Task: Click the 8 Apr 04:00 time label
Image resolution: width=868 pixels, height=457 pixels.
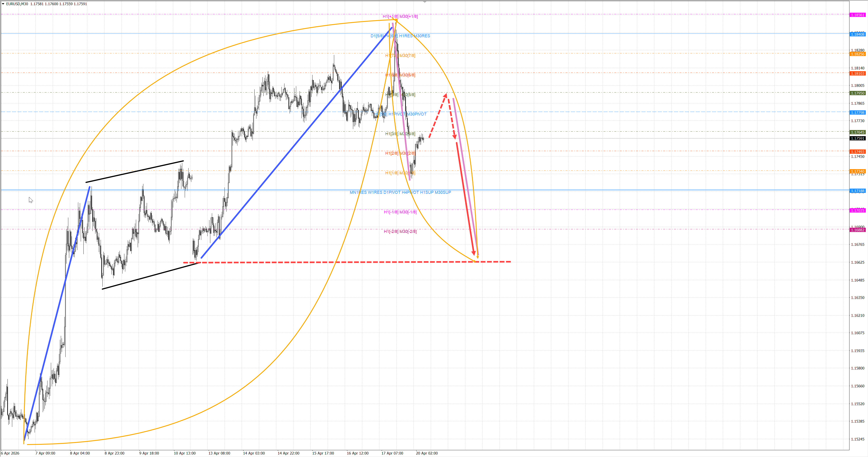Action: (80, 453)
